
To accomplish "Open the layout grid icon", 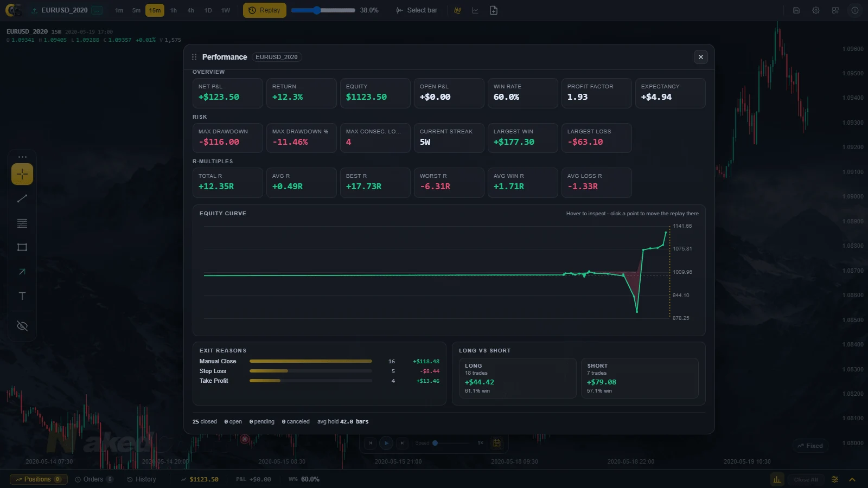I will tap(835, 10).
